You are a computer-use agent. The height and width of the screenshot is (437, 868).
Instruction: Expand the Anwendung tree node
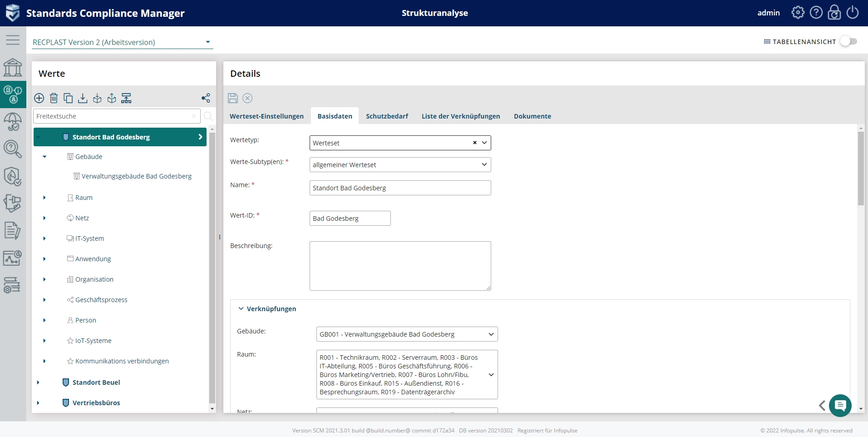tap(44, 259)
